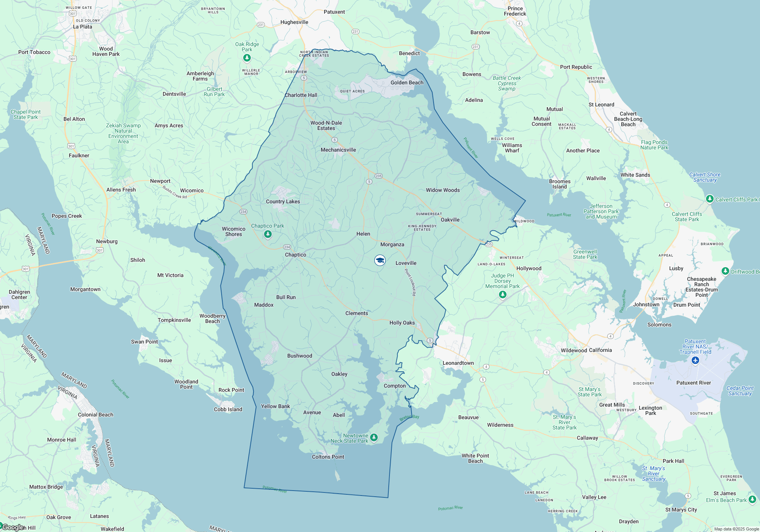
Task: Click the Wicomico Shores label
Action: (233, 231)
